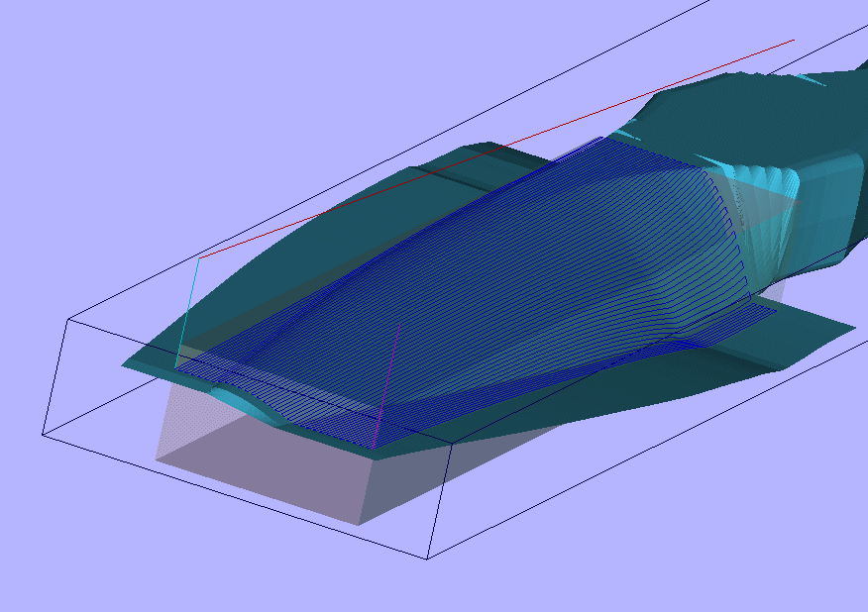Image resolution: width=868 pixels, height=612 pixels.
Task: Click the smooth teal nose surface of the model
Action: click(x=297, y=238)
